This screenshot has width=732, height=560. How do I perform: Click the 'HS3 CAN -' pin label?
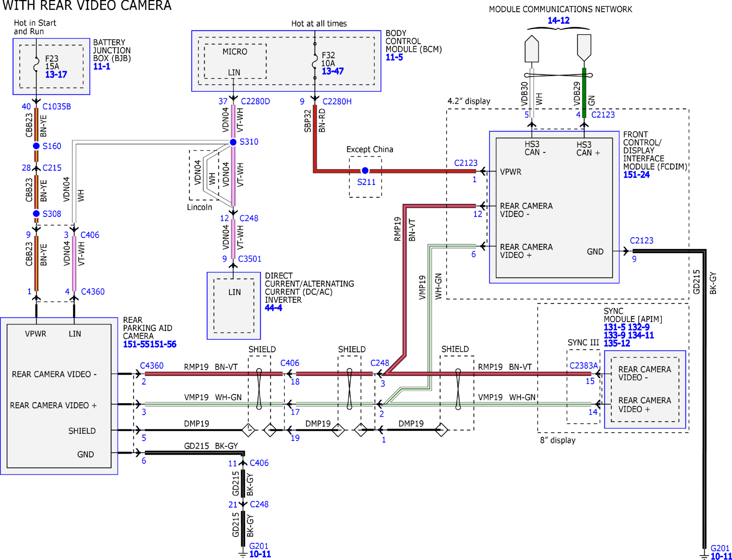coord(535,148)
